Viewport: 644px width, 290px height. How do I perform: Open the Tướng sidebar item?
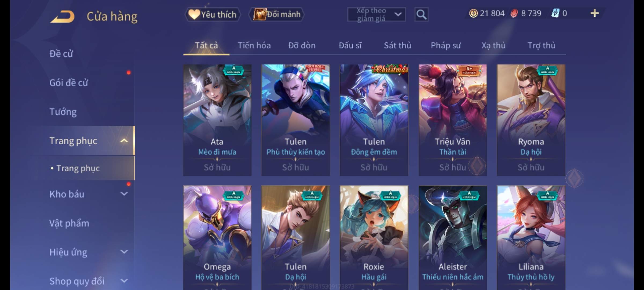[x=63, y=111]
